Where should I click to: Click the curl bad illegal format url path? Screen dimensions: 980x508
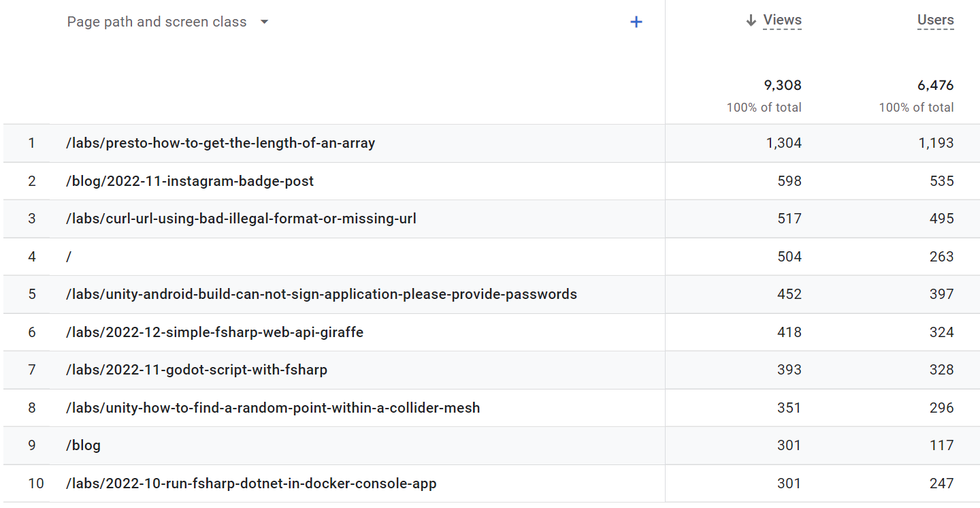241,219
